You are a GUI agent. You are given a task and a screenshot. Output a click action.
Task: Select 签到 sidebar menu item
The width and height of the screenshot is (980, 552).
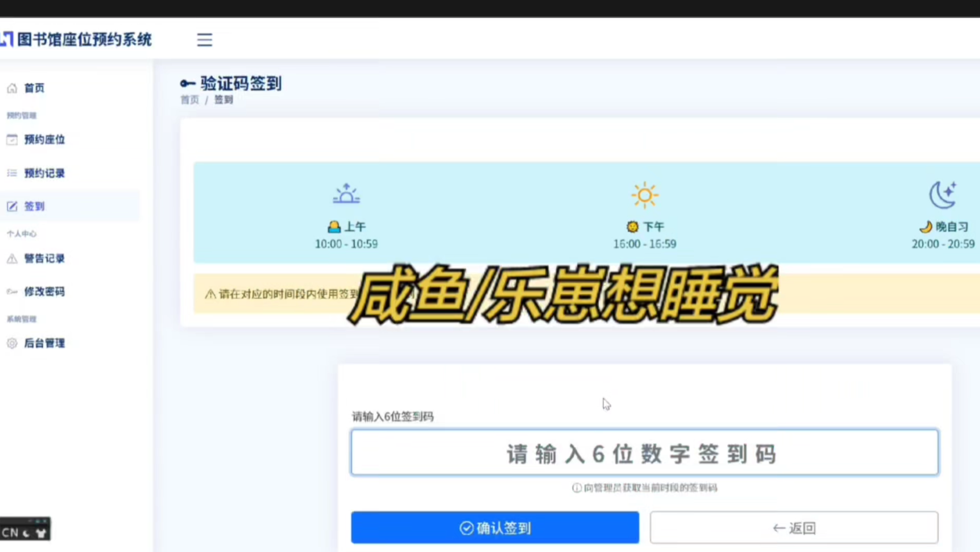pyautogui.click(x=35, y=206)
